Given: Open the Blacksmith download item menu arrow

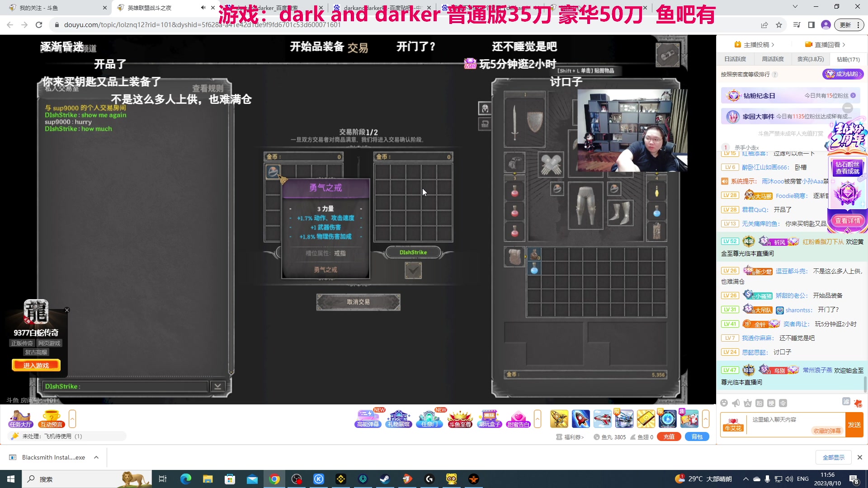Looking at the screenshot, I should (x=96, y=458).
